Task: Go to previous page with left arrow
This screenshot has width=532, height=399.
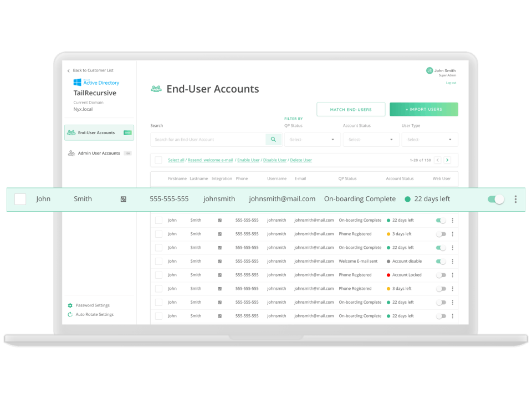Action: [438, 160]
